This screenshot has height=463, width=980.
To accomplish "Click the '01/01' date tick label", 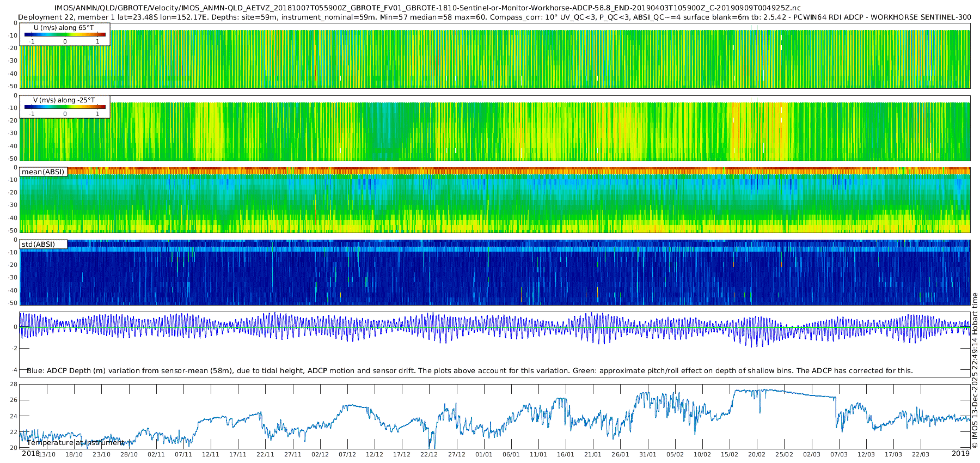I will pos(484,454).
